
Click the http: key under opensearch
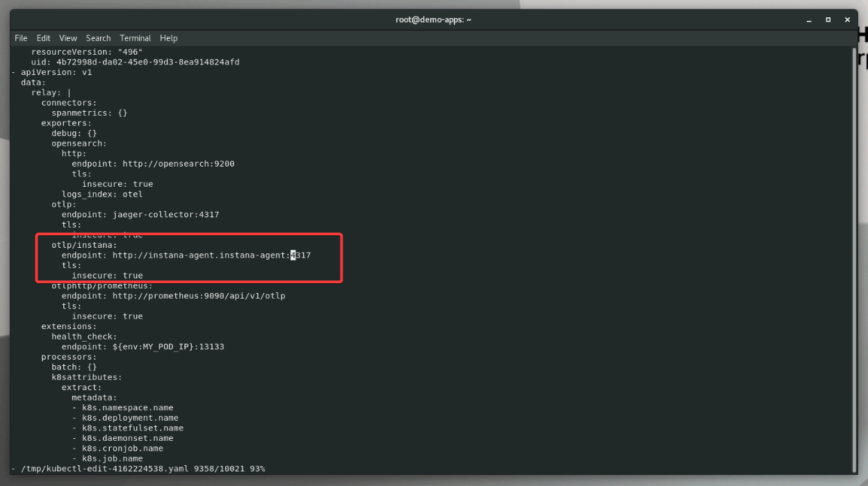point(74,153)
